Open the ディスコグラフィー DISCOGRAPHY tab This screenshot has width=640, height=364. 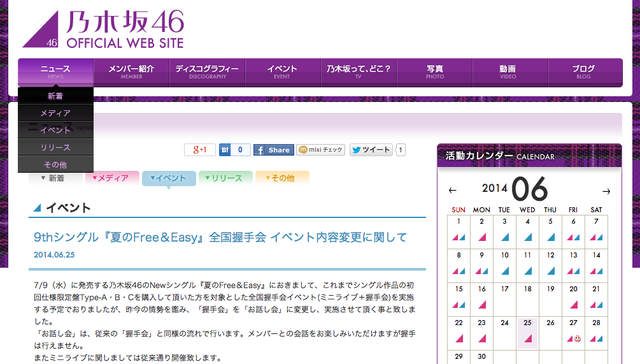pos(207,72)
